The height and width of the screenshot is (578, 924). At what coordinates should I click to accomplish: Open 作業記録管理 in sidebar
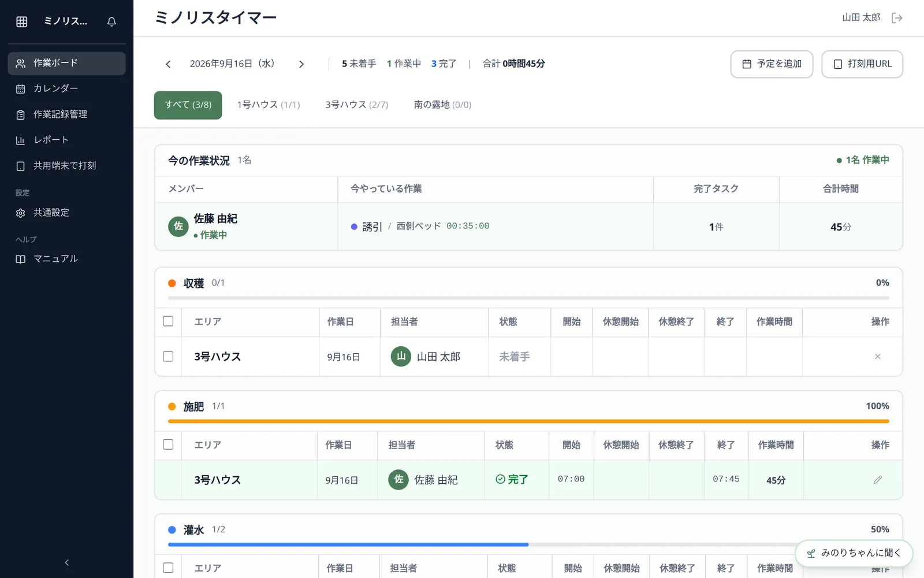tap(66, 114)
